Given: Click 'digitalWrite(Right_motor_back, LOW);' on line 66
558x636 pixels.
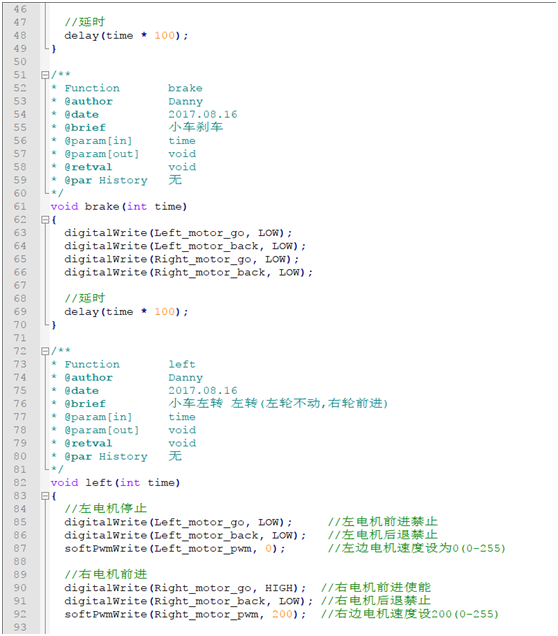Looking at the screenshot, I should coord(189,273).
